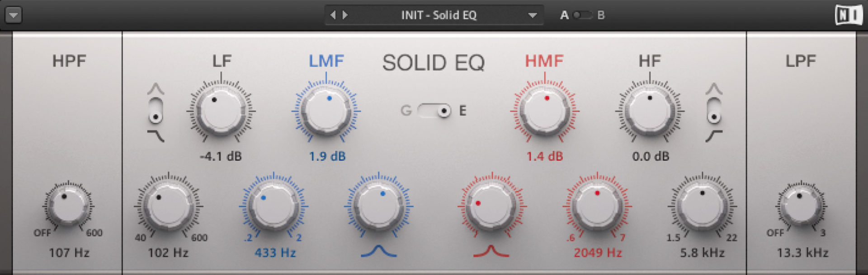Click the Native Instruments logo
The width and height of the screenshot is (868, 275).
click(x=849, y=15)
